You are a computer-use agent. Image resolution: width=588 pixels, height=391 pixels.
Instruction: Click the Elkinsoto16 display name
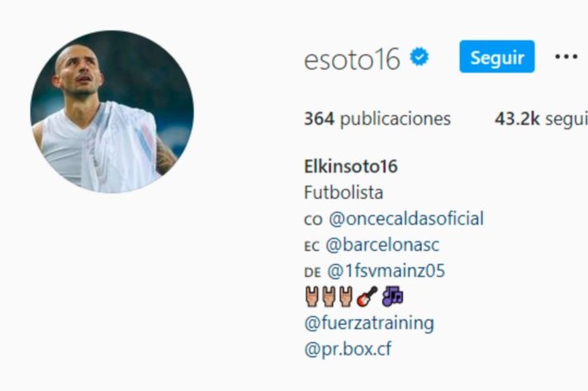tap(351, 167)
